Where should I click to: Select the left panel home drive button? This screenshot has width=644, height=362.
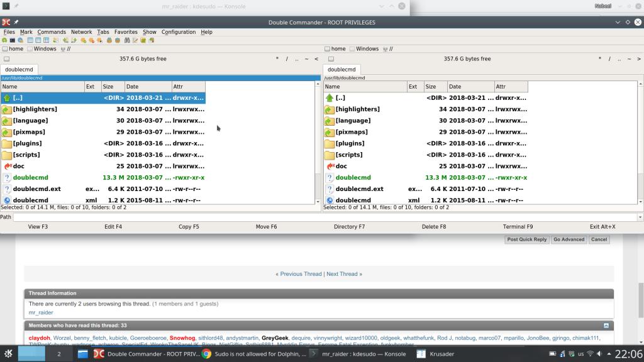13,49
